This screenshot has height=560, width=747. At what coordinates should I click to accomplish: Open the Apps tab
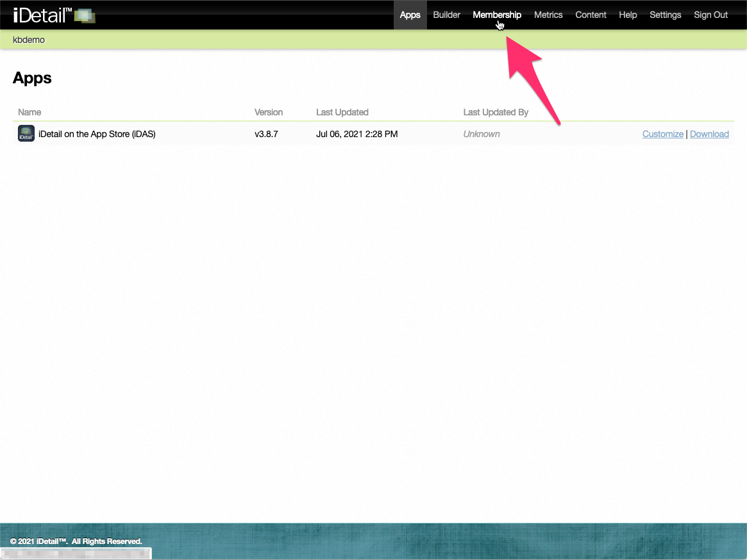click(410, 15)
